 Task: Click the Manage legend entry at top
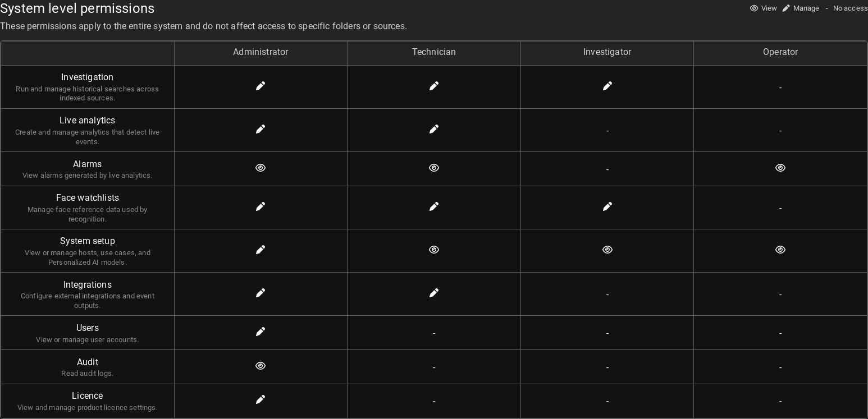pyautogui.click(x=801, y=8)
